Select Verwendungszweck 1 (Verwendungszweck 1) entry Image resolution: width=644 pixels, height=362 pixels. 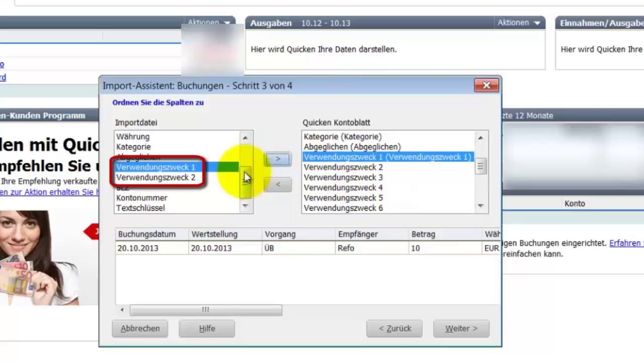[388, 157]
